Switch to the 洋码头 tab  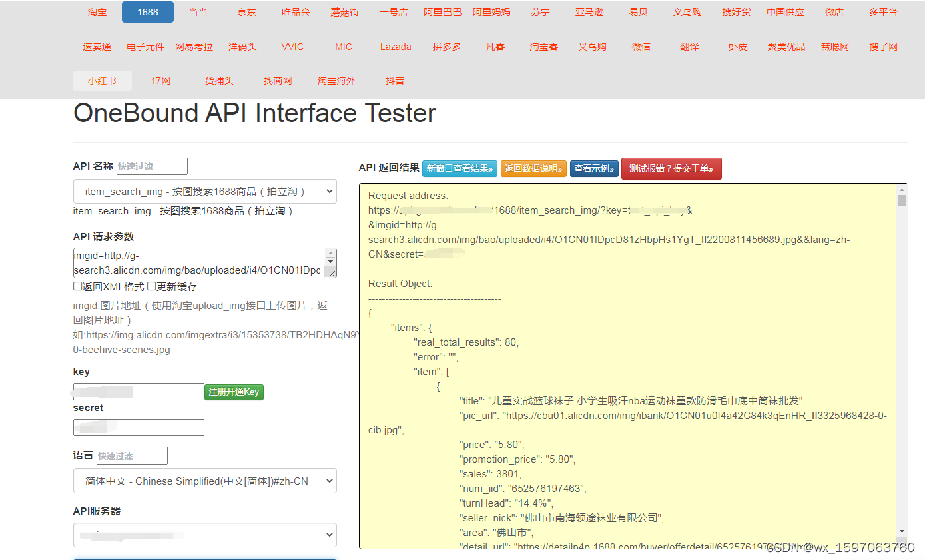242,47
